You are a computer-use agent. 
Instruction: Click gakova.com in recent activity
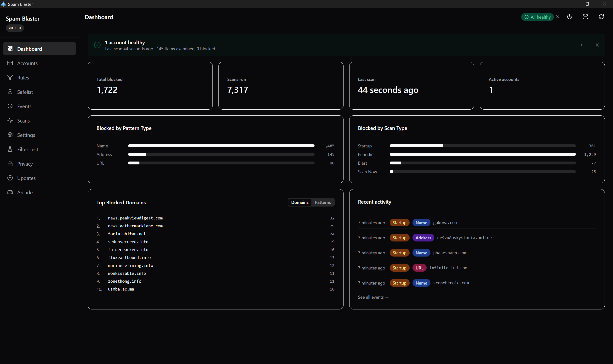coord(445,223)
